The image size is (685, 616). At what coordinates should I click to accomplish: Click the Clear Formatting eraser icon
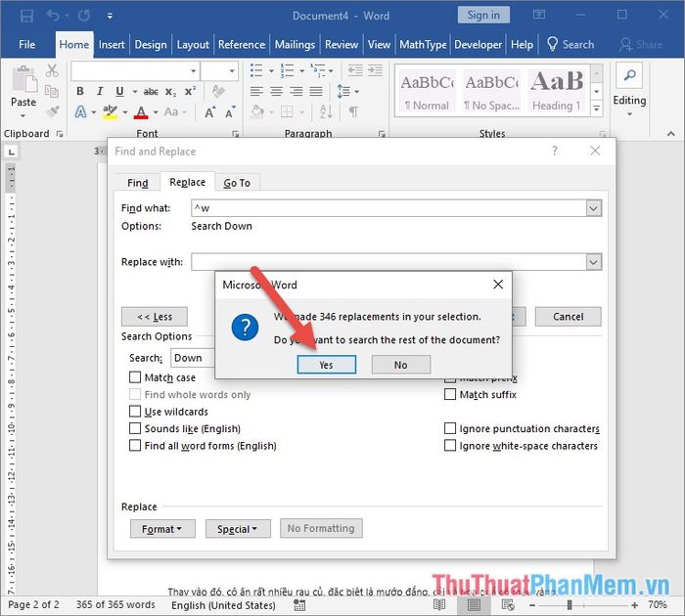(x=218, y=91)
